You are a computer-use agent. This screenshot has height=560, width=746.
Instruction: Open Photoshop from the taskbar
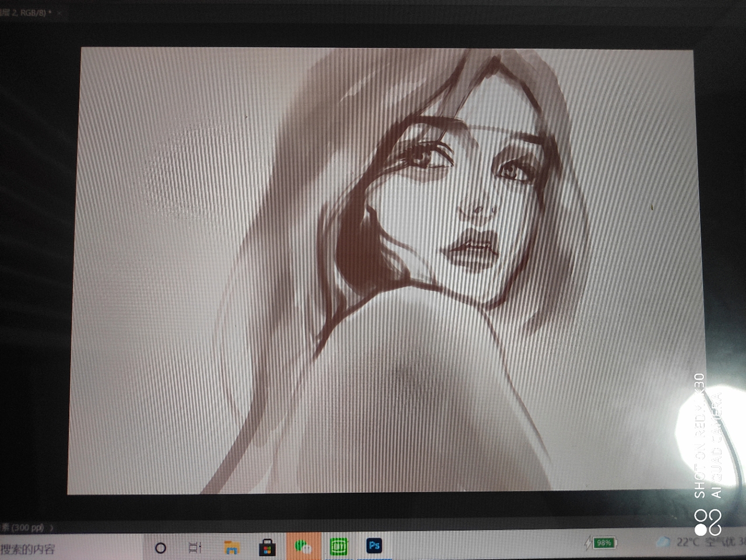[374, 546]
